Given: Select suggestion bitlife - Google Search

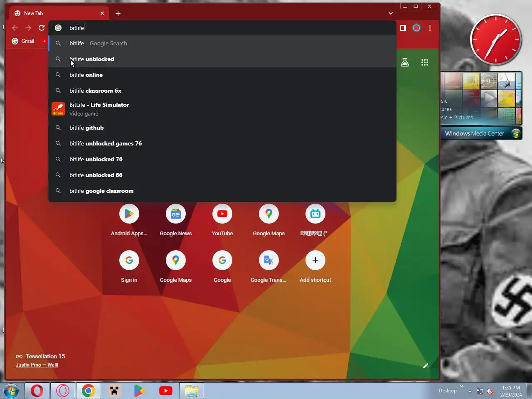Looking at the screenshot, I should [222, 43].
